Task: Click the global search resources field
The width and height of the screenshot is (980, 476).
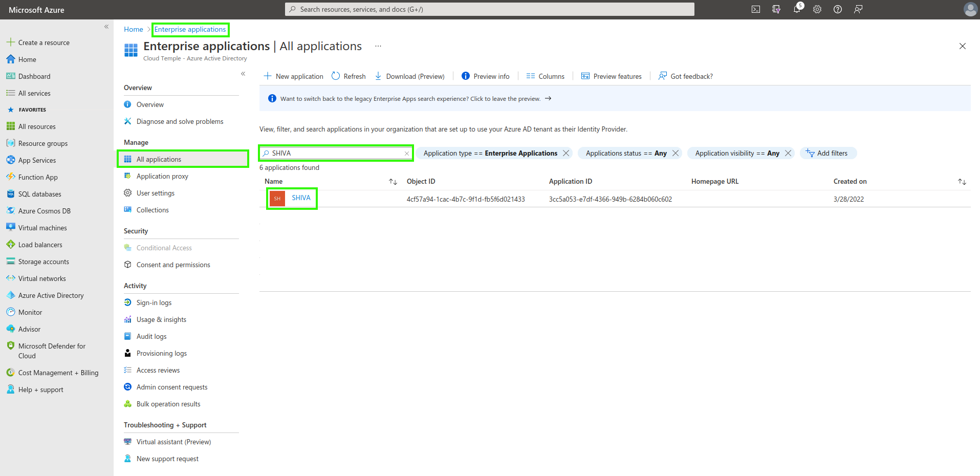Action: 489,9
